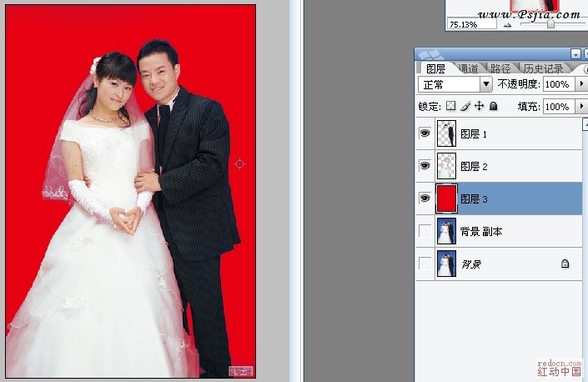Switch to the 通道 channels tab
This screenshot has height=382, width=588.
tap(469, 68)
